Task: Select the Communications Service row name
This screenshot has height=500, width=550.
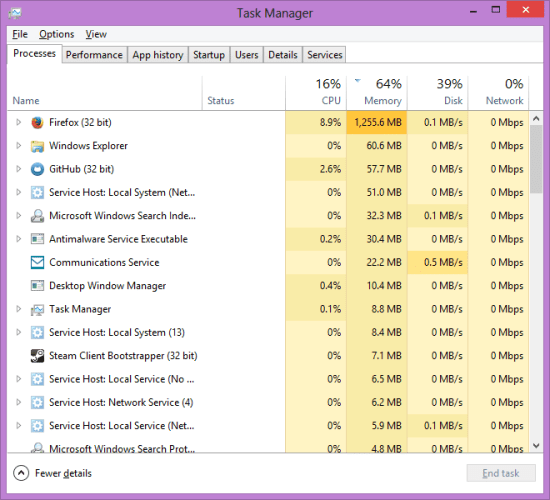Action: coord(104,262)
